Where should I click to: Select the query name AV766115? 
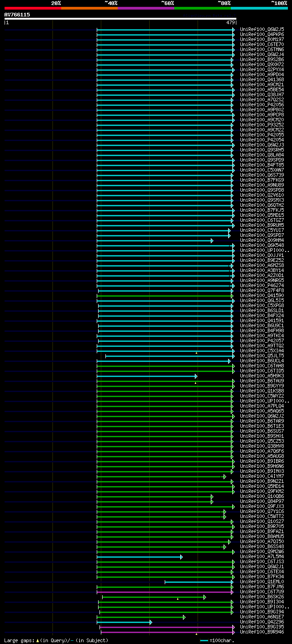click(x=17, y=15)
